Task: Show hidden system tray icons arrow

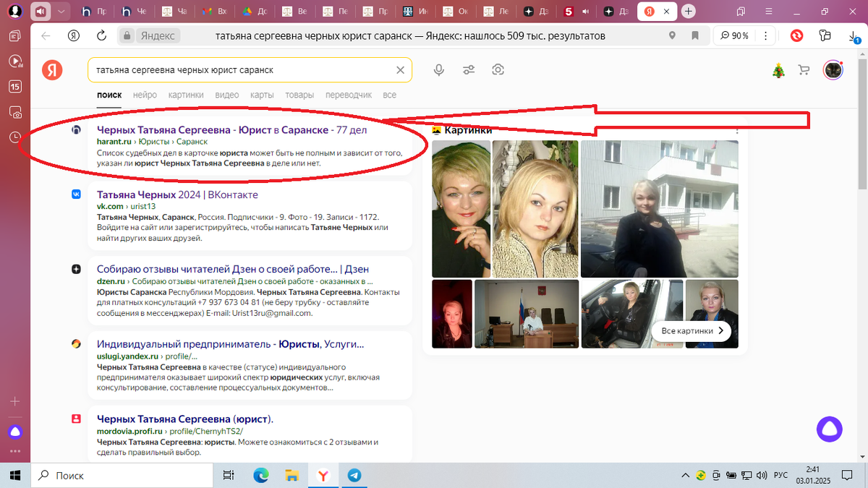Action: tap(685, 475)
